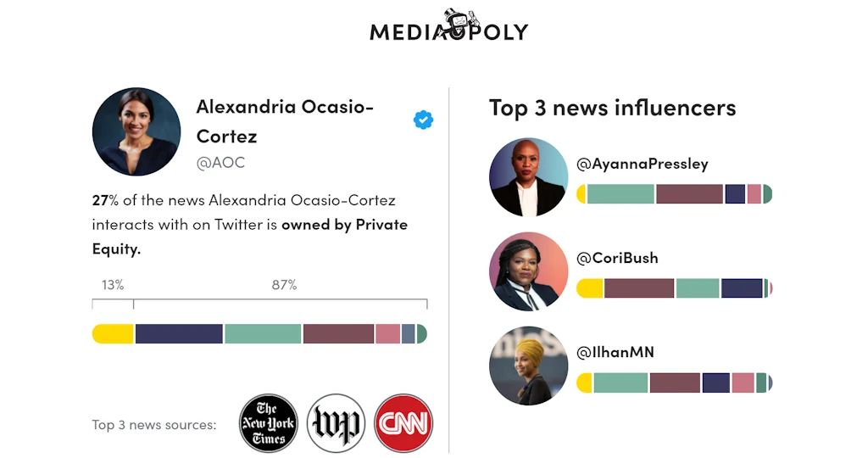Select teal segment of AOC's ownership bar

[263, 333]
